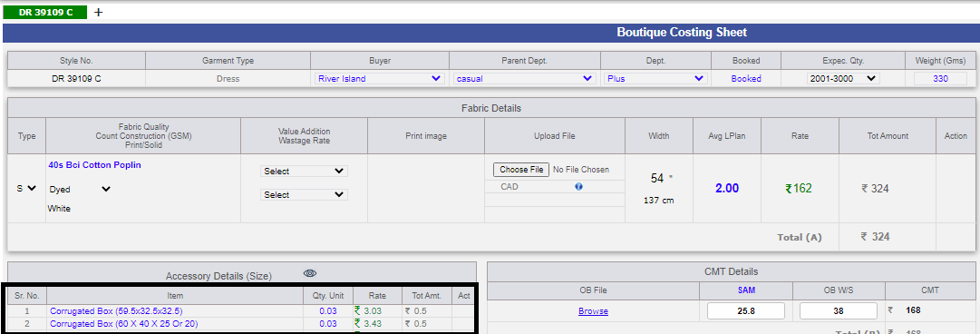Open Corrugated Box (60 X 40 X 25 Or 20) item

coord(124,323)
